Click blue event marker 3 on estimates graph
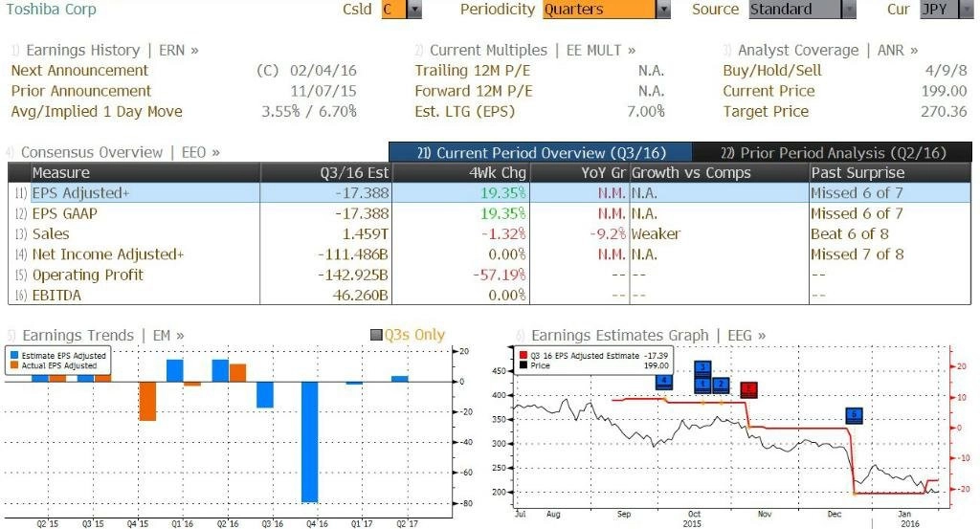Image resolution: width=980 pixels, height=529 pixels. pyautogui.click(x=702, y=368)
